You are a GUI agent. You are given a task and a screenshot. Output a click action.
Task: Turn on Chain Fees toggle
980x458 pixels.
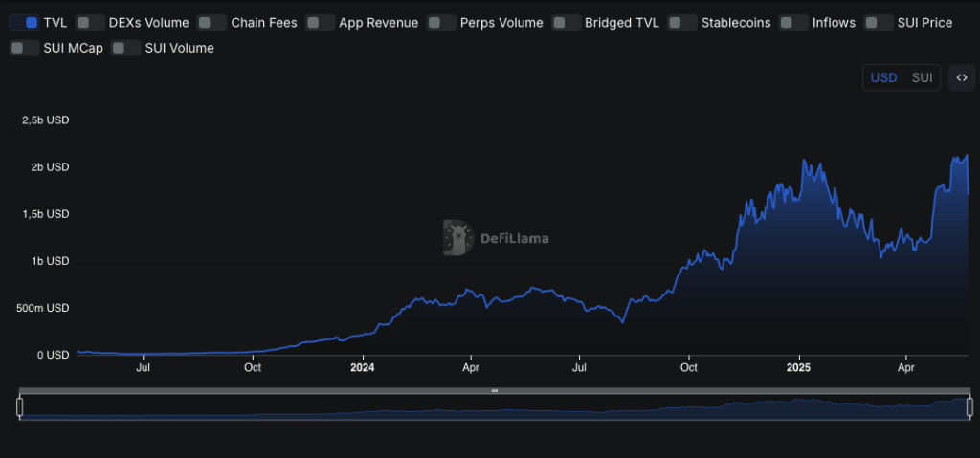click(x=212, y=22)
